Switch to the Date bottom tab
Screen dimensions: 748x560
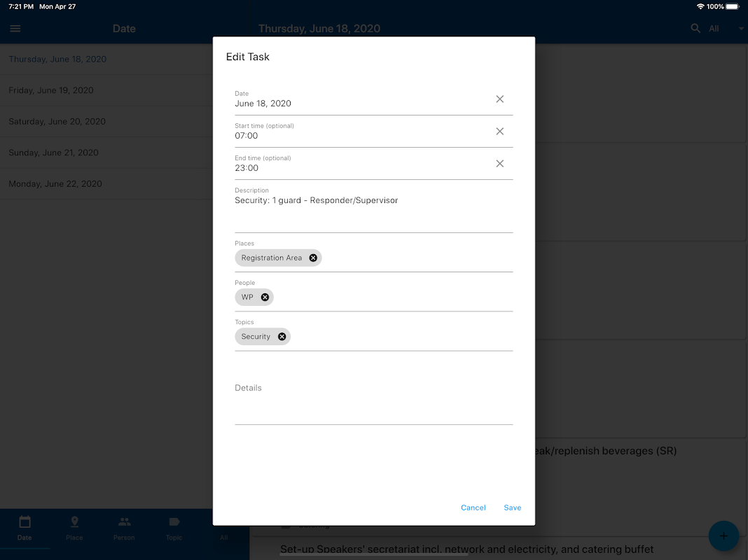click(25, 528)
